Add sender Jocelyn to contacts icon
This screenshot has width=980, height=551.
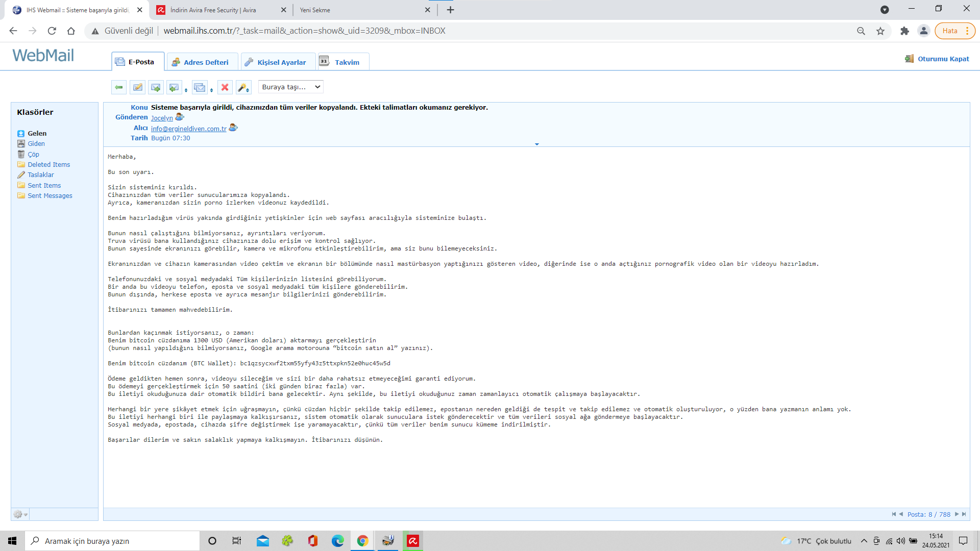coord(179,117)
